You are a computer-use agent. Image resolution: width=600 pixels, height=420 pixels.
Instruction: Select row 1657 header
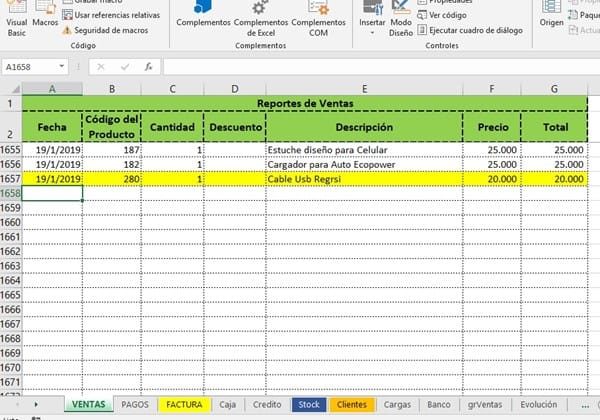[x=11, y=179]
